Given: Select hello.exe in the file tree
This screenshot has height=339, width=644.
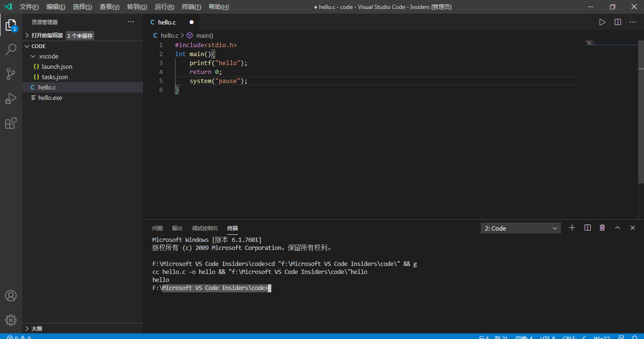Looking at the screenshot, I should (83, 98).
